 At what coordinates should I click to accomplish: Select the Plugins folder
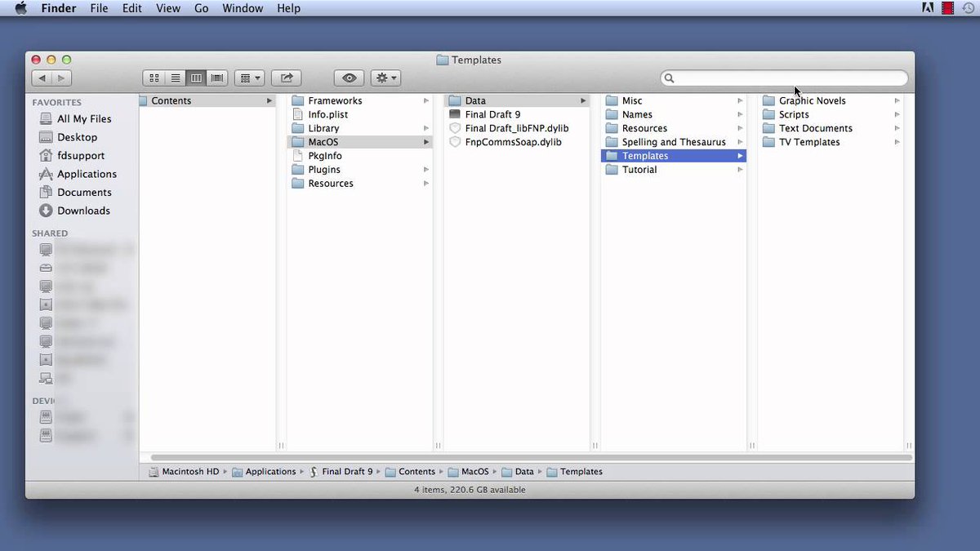pos(360,170)
